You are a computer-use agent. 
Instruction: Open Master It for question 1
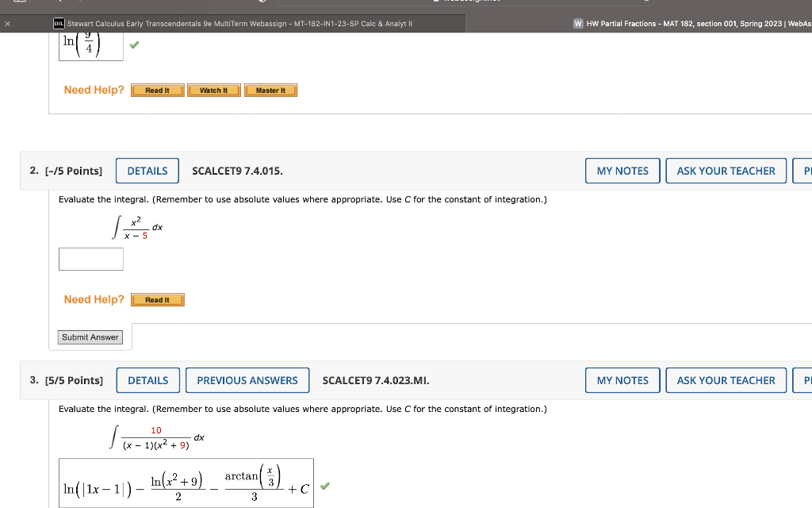pyautogui.click(x=270, y=90)
